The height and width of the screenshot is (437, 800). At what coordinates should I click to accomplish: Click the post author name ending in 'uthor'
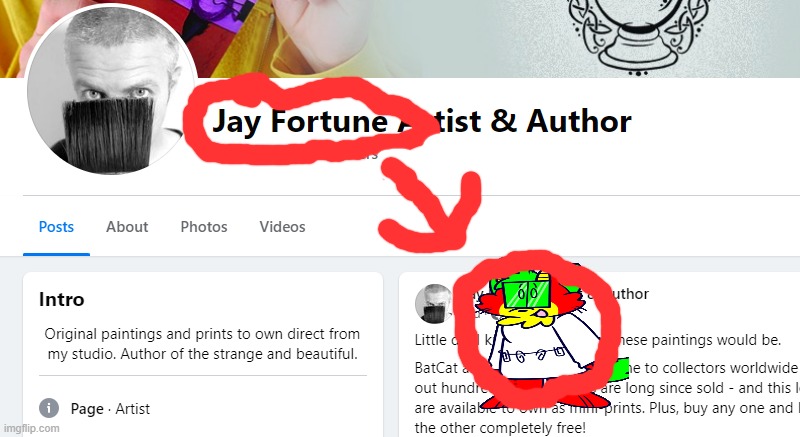630,294
